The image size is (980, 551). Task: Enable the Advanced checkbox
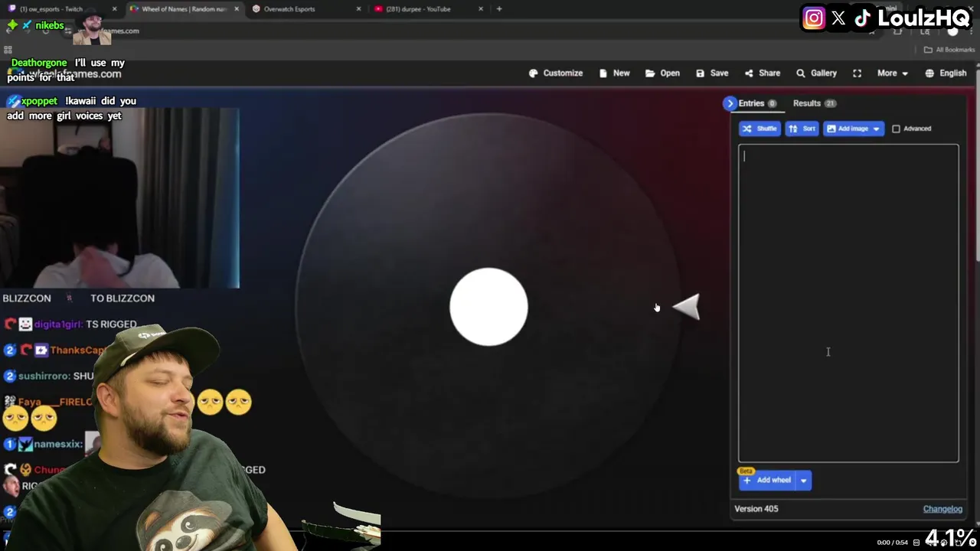point(897,129)
